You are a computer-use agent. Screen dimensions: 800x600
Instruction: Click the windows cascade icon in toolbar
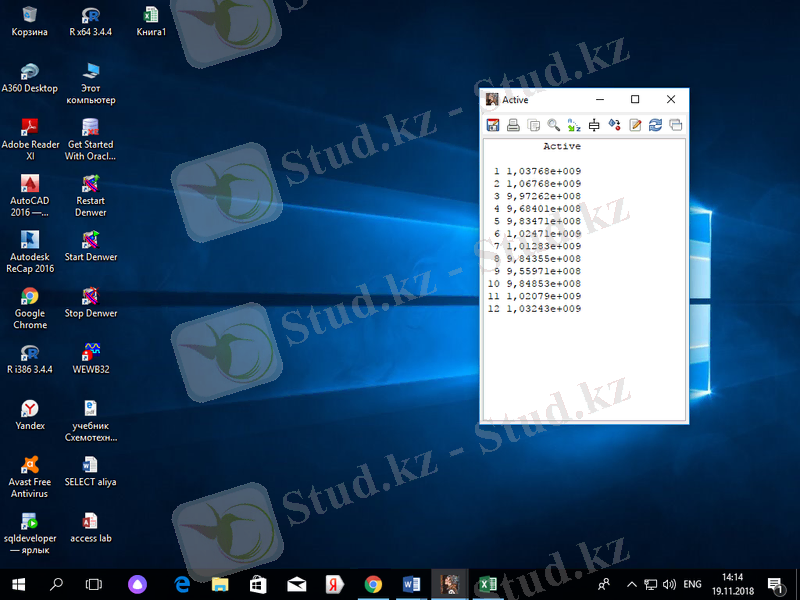676,125
